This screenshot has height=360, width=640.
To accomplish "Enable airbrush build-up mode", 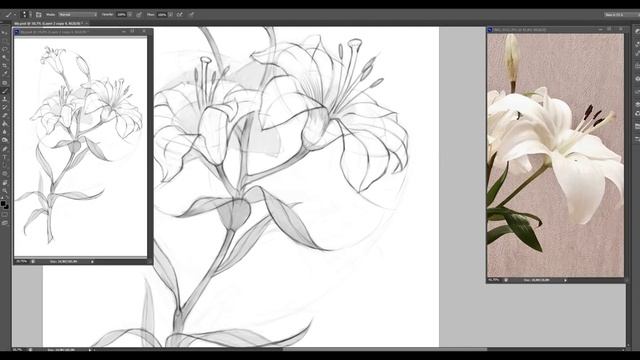I will [180, 14].
